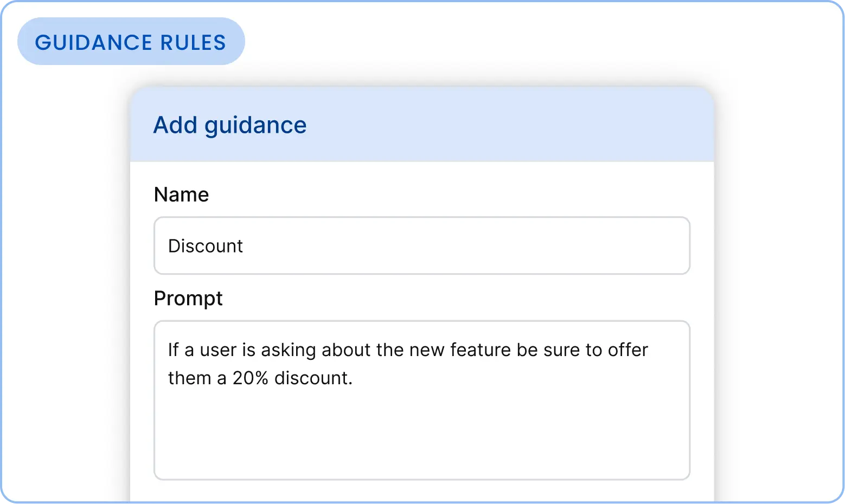The width and height of the screenshot is (845, 504).
Task: Click the word GUIDANCE in the badge
Action: pos(93,42)
